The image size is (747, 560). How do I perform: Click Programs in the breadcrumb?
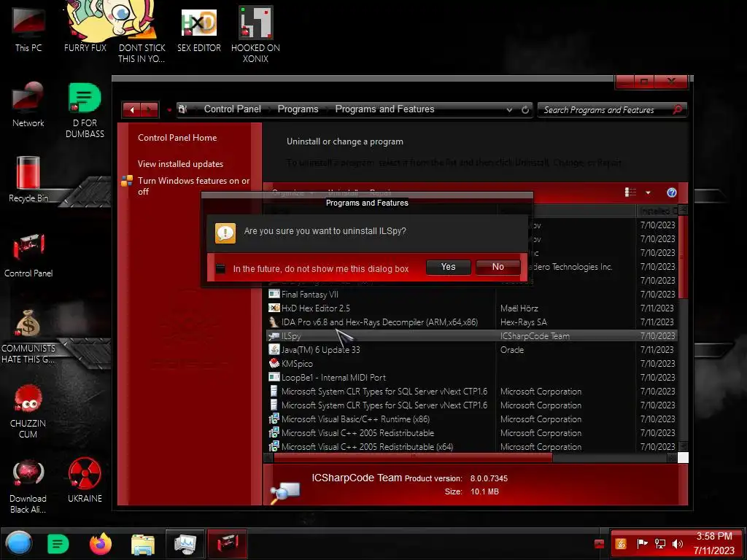[298, 109]
